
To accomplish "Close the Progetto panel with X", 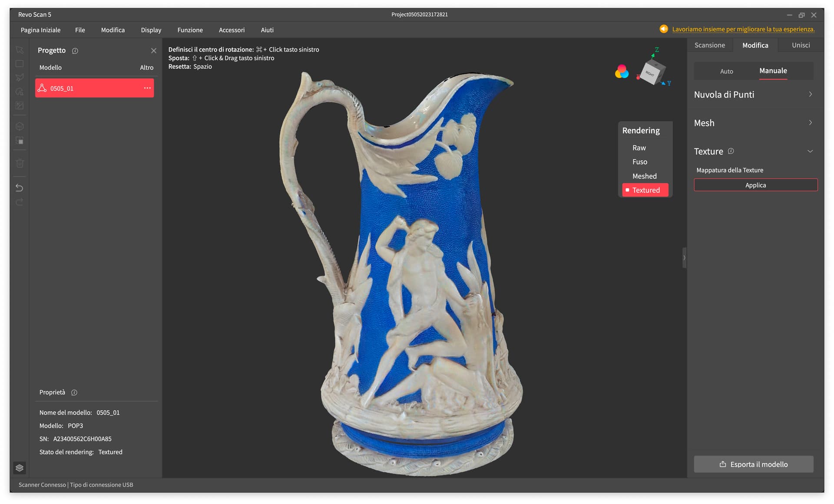I will coord(154,51).
